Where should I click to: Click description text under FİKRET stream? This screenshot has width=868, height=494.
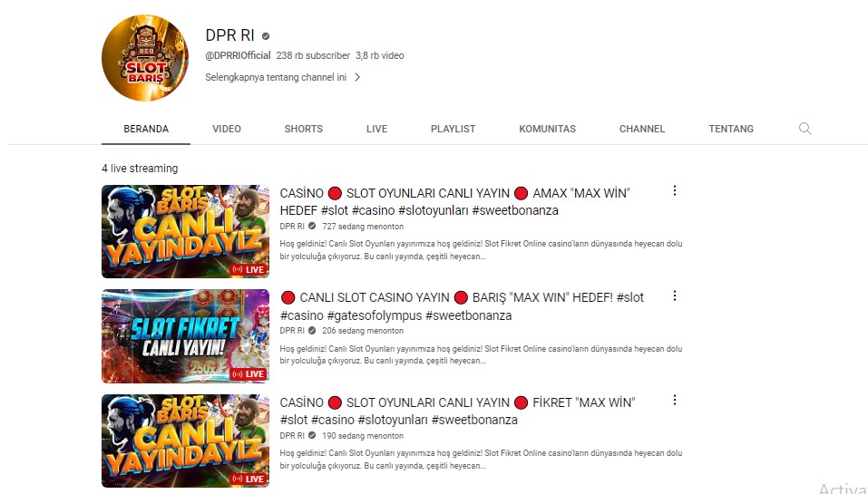pyautogui.click(x=481, y=460)
